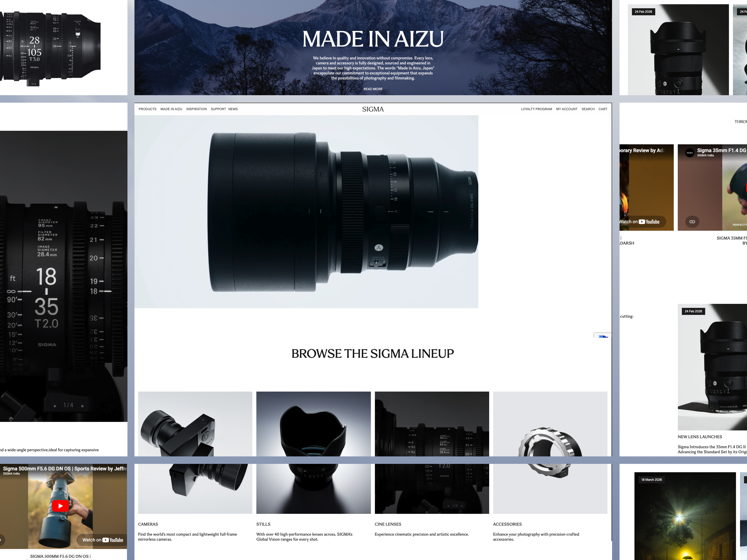Screen dimensions: 747x560
Task: View the CART
Action: (603, 109)
